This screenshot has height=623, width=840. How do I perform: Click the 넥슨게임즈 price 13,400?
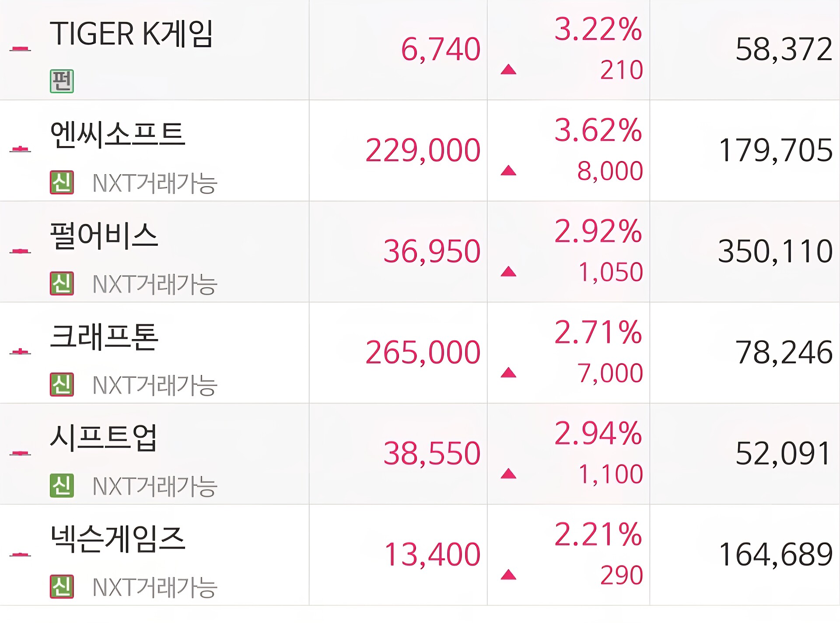432,554
